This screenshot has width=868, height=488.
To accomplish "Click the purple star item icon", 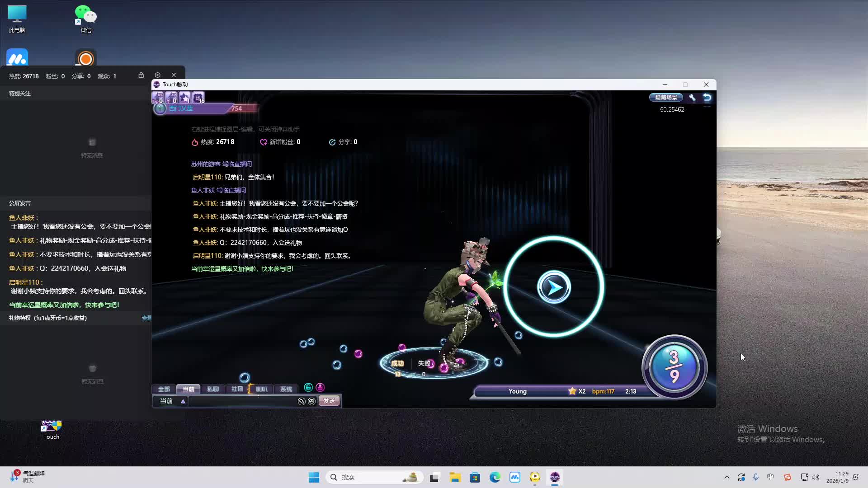I will pos(184,98).
